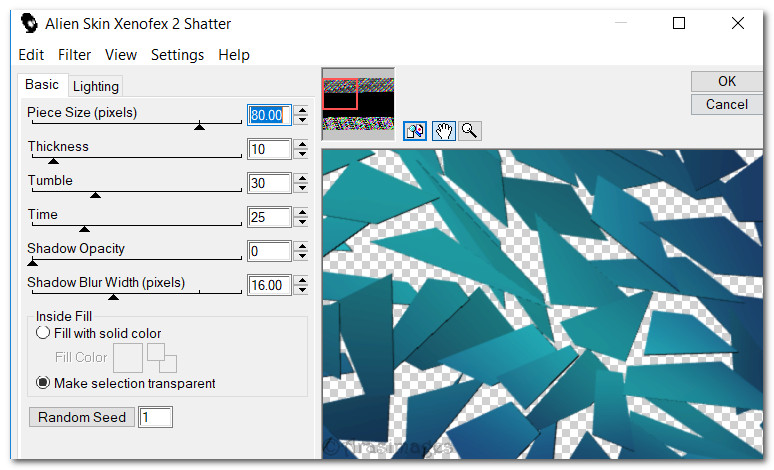This screenshot has height=470, width=774.
Task: Click the Random Seed number field
Action: (x=155, y=417)
